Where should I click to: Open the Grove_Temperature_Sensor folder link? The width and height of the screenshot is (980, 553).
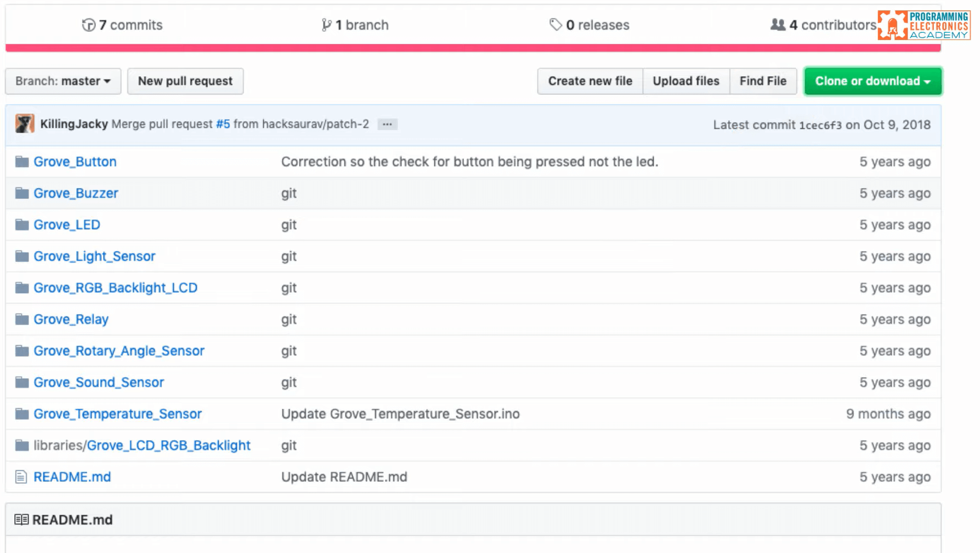point(117,414)
